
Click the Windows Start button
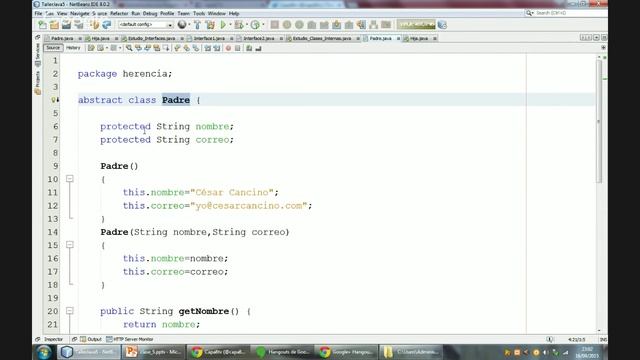[44, 351]
